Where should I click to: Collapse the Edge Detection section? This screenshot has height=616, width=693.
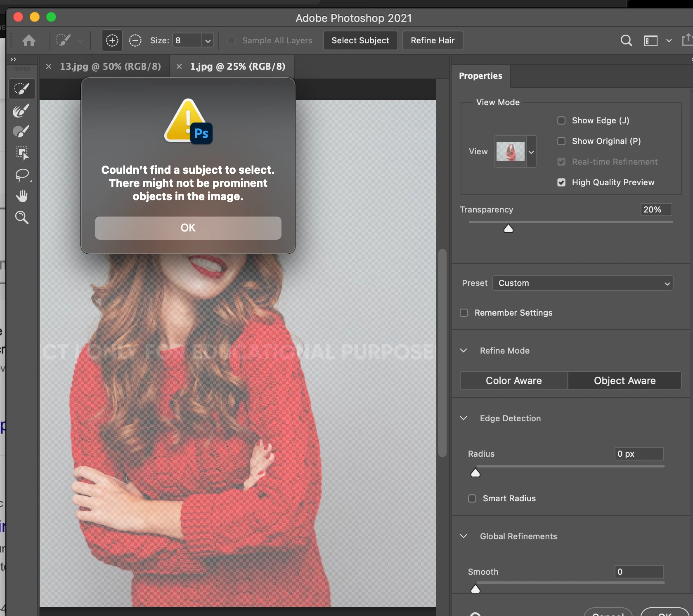coord(464,418)
